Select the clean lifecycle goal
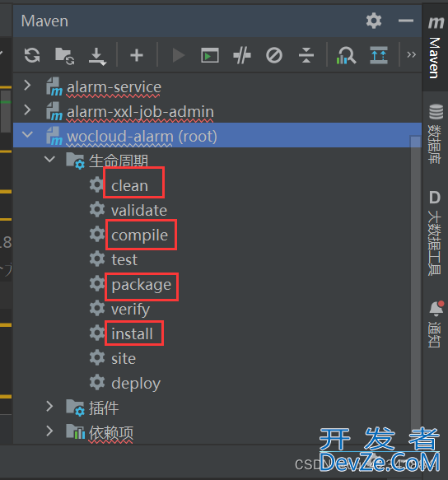448x480 pixels. tap(129, 185)
